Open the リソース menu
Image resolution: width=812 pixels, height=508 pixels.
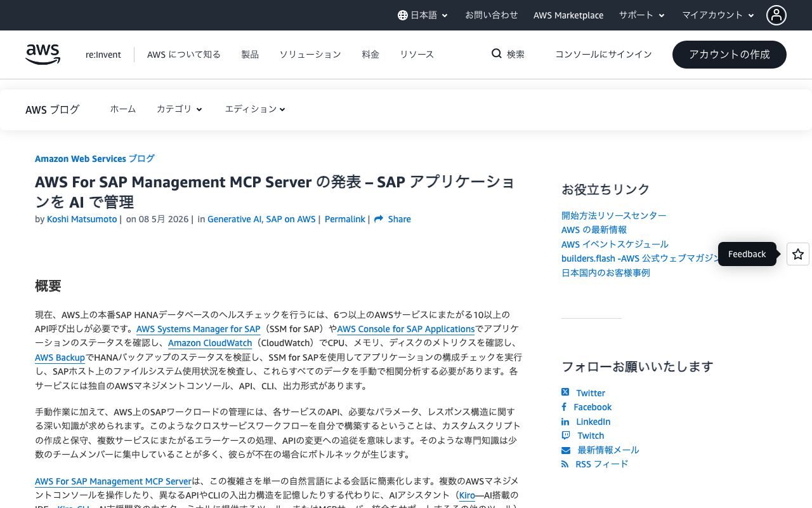(x=417, y=55)
